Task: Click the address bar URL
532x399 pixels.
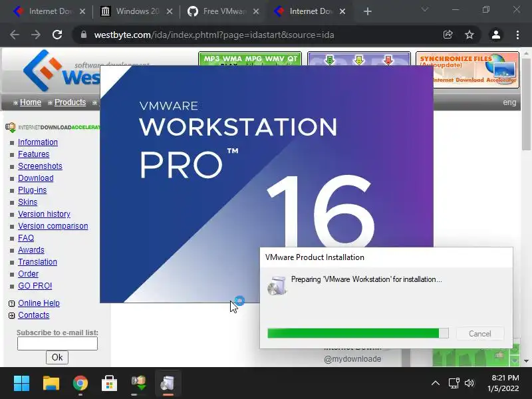Action: (x=213, y=35)
